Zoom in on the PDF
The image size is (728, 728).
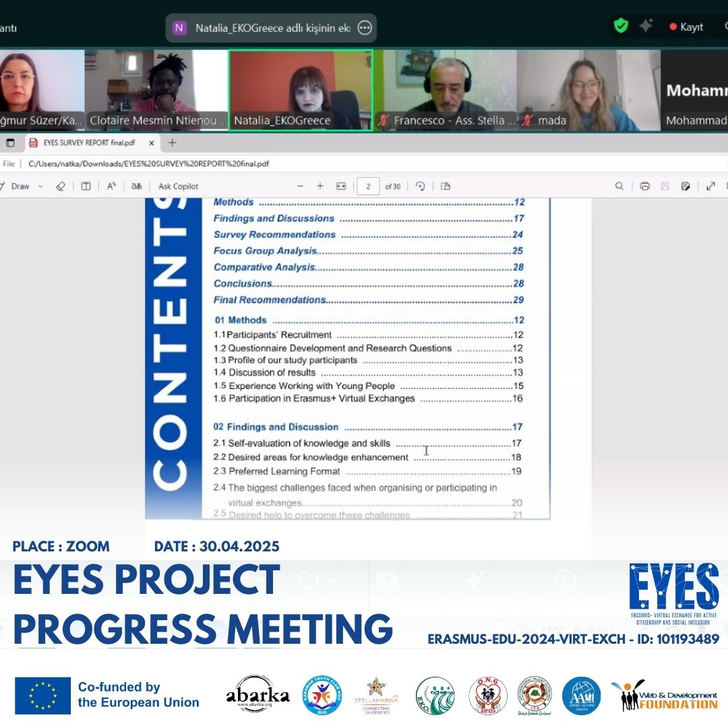pos(320,186)
